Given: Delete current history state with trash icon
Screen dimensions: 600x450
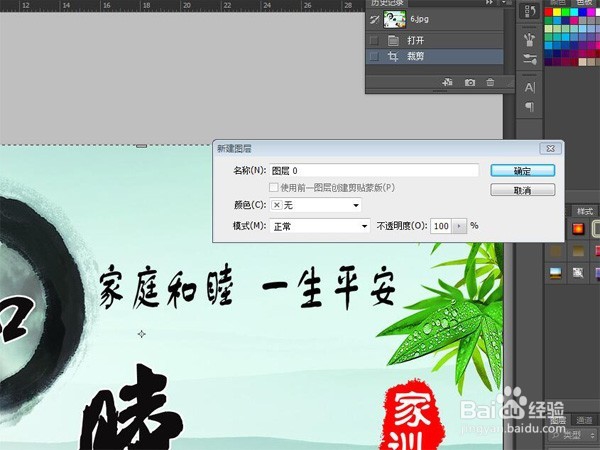Looking at the screenshot, I should pyautogui.click(x=490, y=82).
